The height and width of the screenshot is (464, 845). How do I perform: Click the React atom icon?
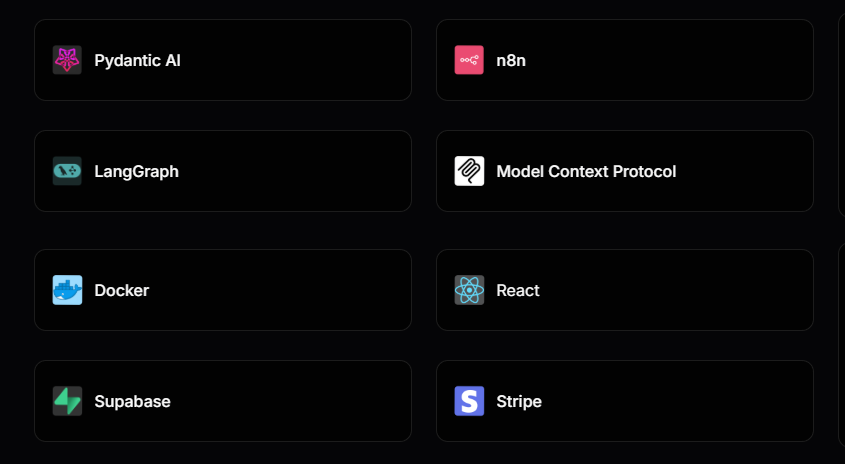(x=469, y=290)
